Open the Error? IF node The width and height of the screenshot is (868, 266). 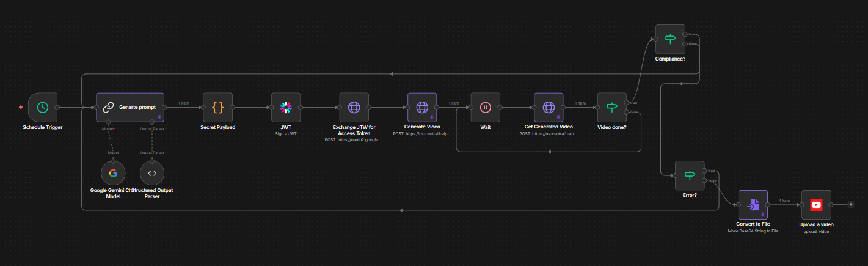click(x=690, y=175)
